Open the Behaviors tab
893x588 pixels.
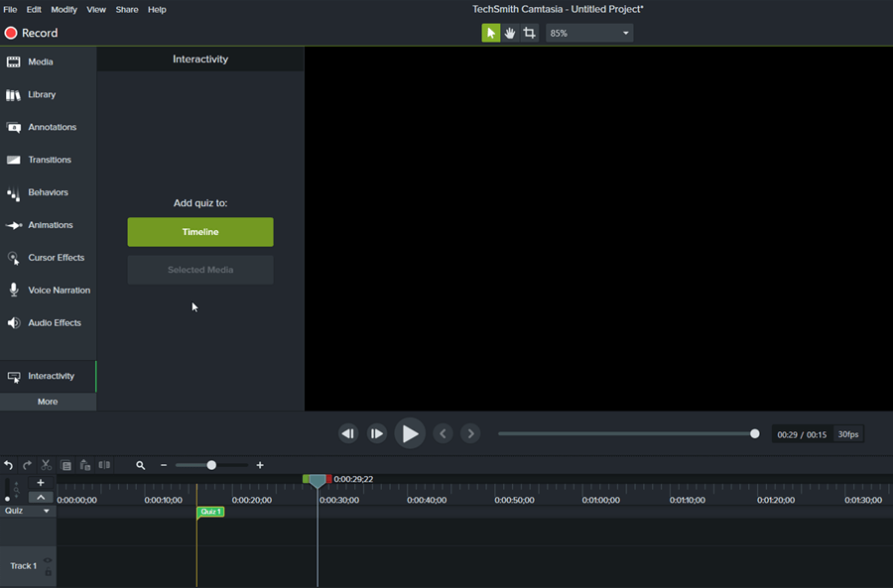[x=48, y=192]
